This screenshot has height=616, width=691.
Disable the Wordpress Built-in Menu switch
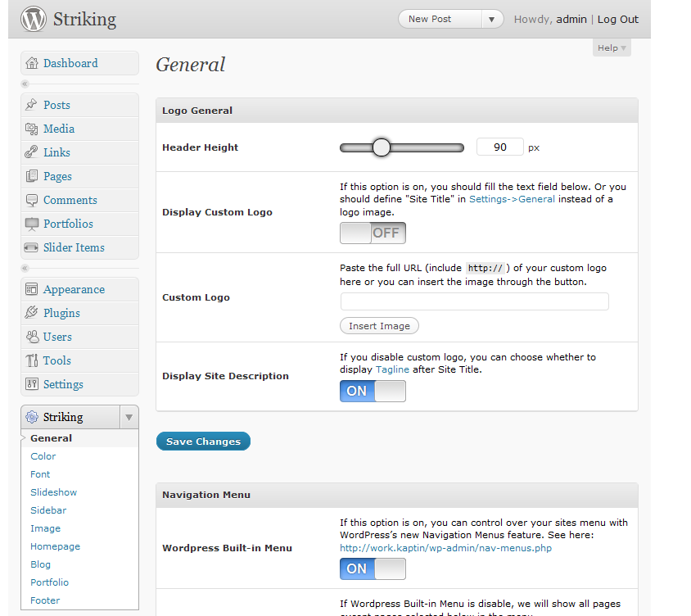(x=373, y=568)
